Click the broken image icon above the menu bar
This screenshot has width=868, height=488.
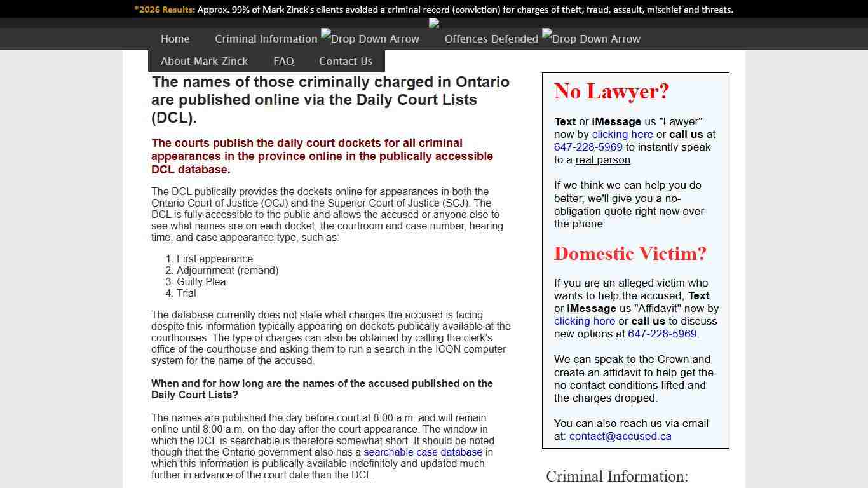433,23
